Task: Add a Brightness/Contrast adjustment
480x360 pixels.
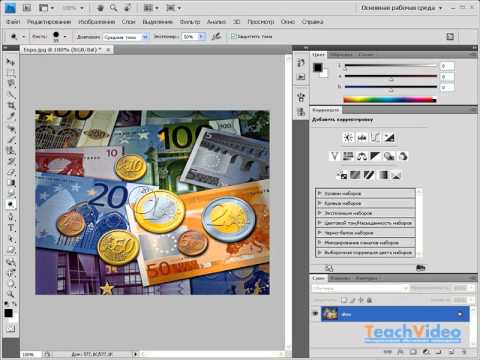Action: [x=348, y=137]
